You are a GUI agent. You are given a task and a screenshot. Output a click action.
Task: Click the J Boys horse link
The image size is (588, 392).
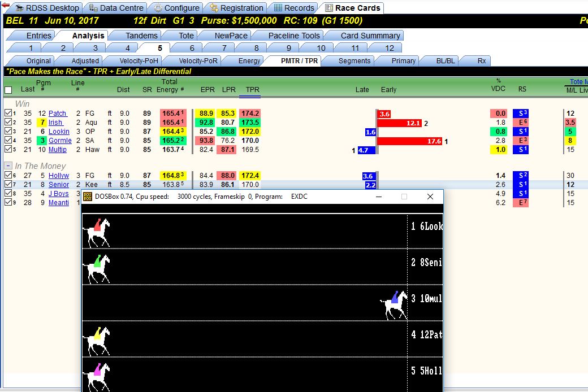(58, 193)
